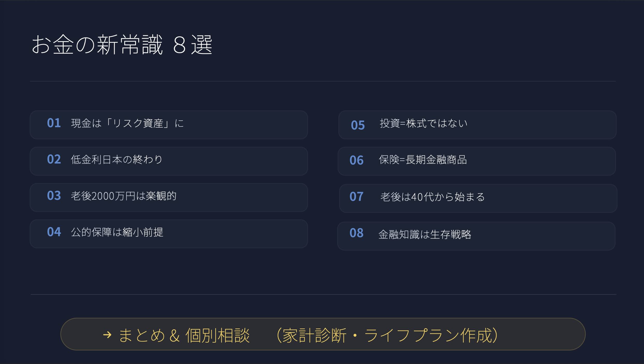Click the まとめ & 個別相談 button text
The width and height of the screenshot is (644, 364).
point(184,335)
